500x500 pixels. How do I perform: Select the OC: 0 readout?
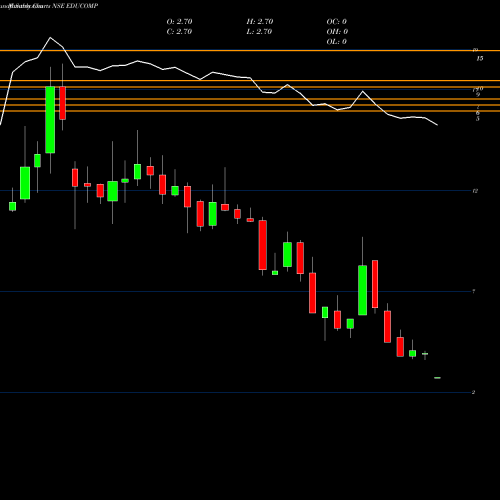click(x=337, y=21)
